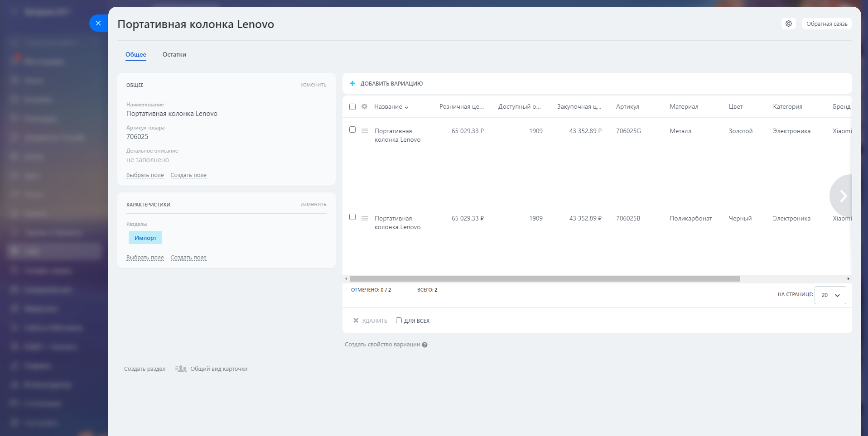Open settings gear icon near Обратная связь
Screen dimensions: 868x436
[x=789, y=24]
